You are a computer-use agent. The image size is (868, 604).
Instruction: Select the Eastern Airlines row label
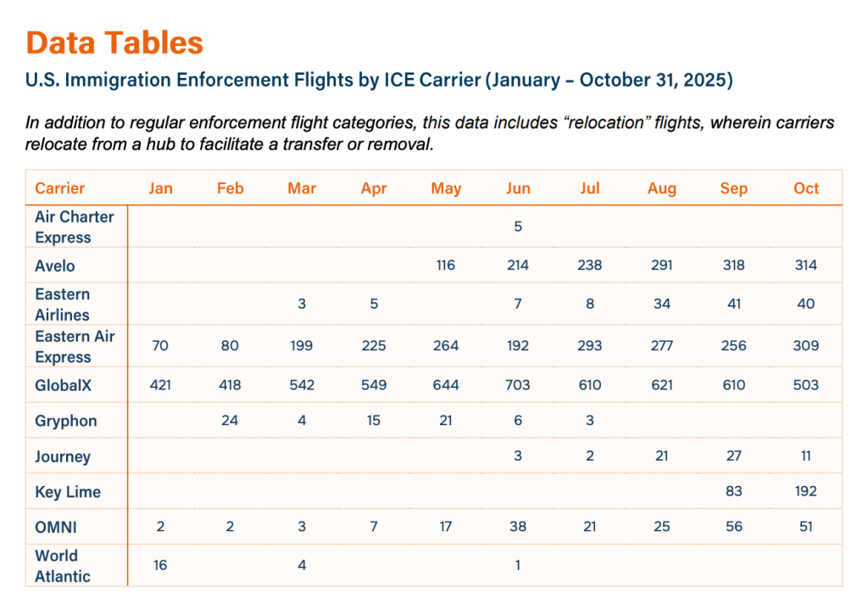(62, 304)
